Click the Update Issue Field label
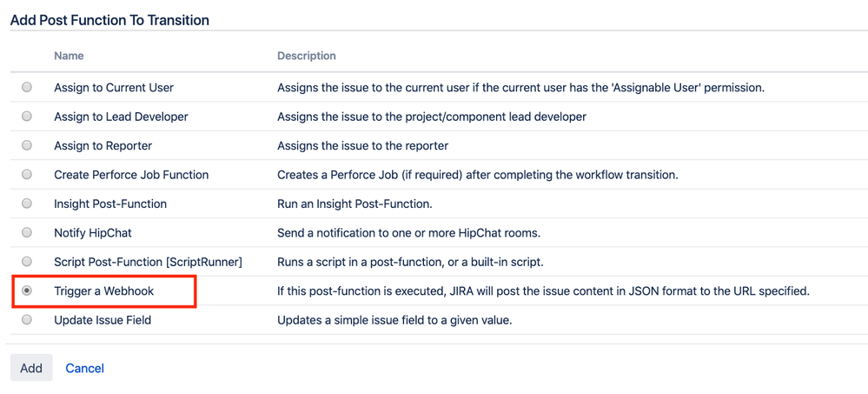 click(x=103, y=320)
